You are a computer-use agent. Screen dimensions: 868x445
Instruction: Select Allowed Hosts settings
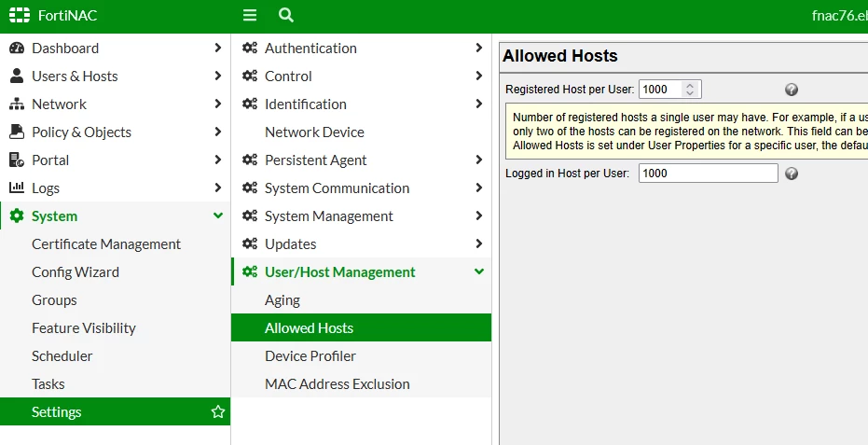click(362, 327)
